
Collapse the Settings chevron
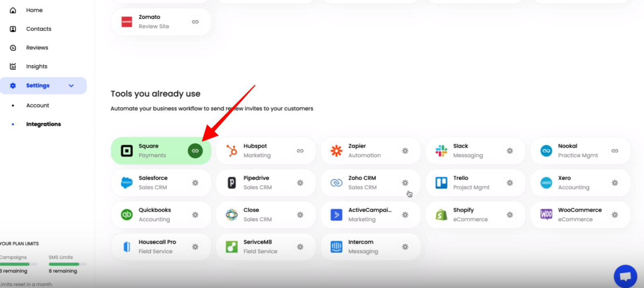pos(71,85)
